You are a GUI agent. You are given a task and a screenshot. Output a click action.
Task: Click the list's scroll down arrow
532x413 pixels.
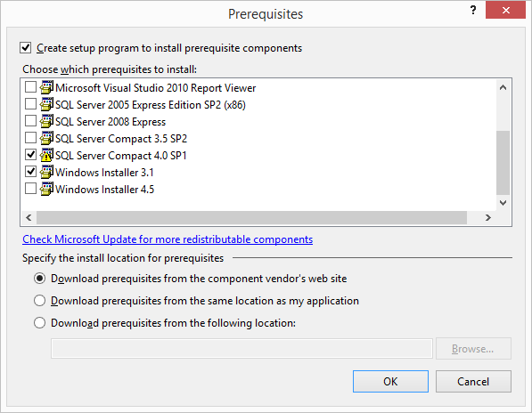pos(503,203)
